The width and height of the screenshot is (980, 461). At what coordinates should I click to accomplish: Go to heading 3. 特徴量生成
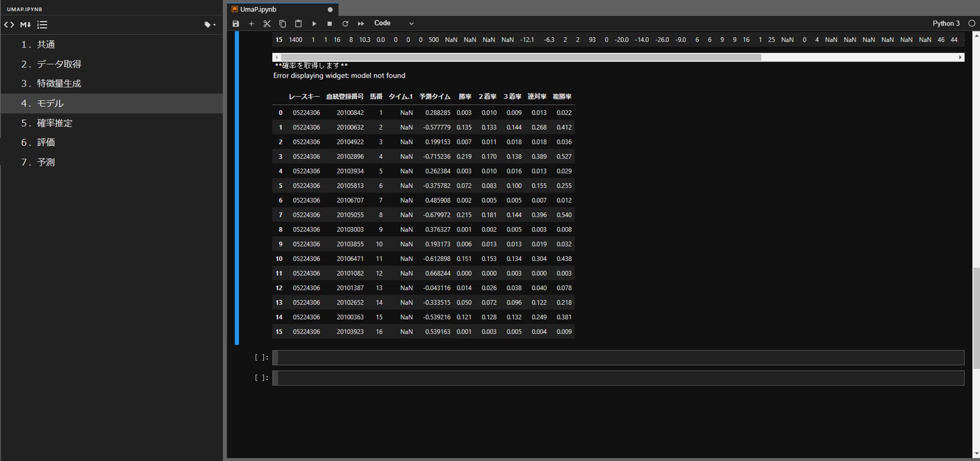(x=112, y=83)
